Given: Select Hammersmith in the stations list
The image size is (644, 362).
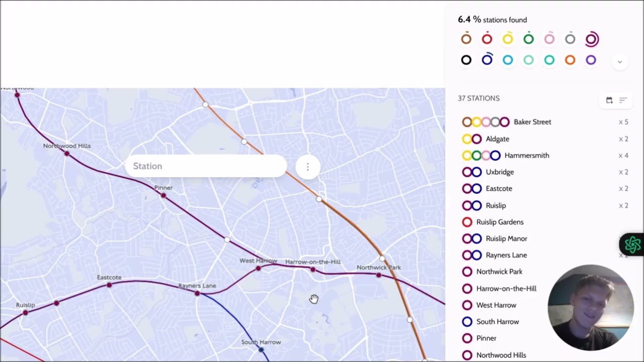Looking at the screenshot, I should point(545,155).
